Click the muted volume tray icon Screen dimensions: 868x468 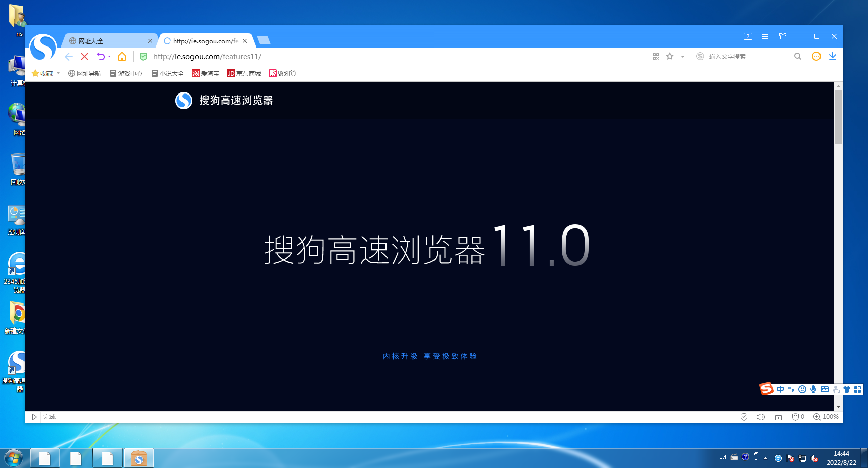point(814,458)
